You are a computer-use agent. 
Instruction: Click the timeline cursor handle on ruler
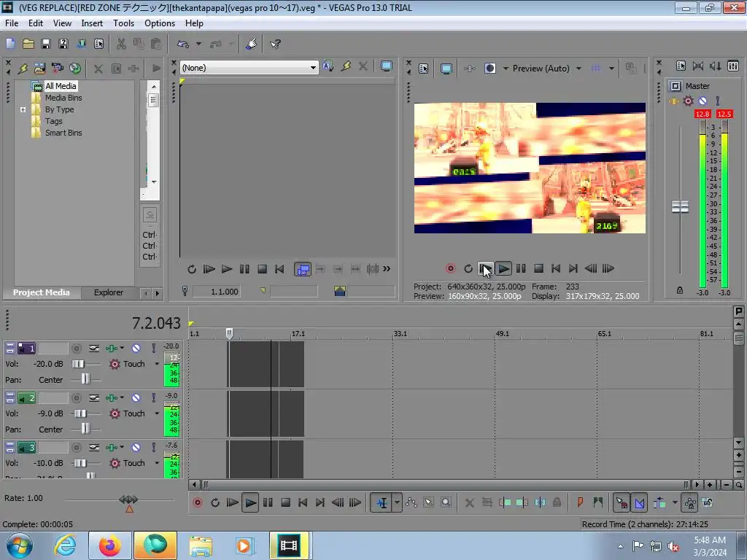point(229,333)
